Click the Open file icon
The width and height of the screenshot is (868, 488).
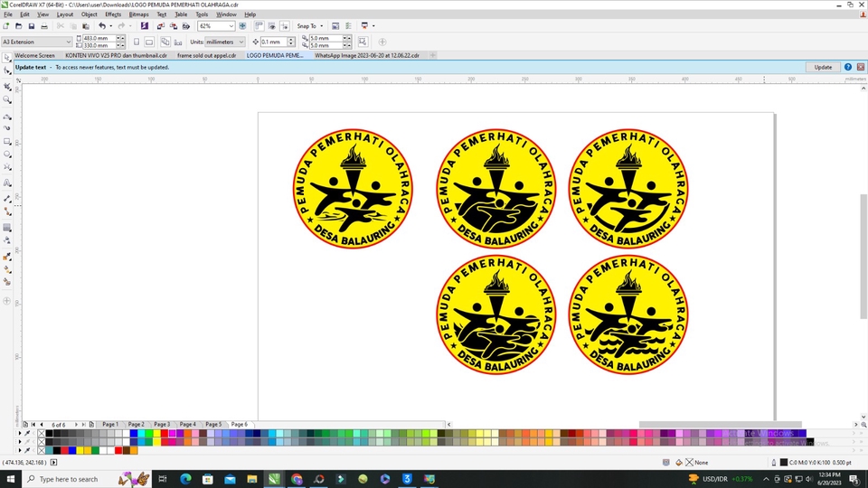tap(19, 26)
